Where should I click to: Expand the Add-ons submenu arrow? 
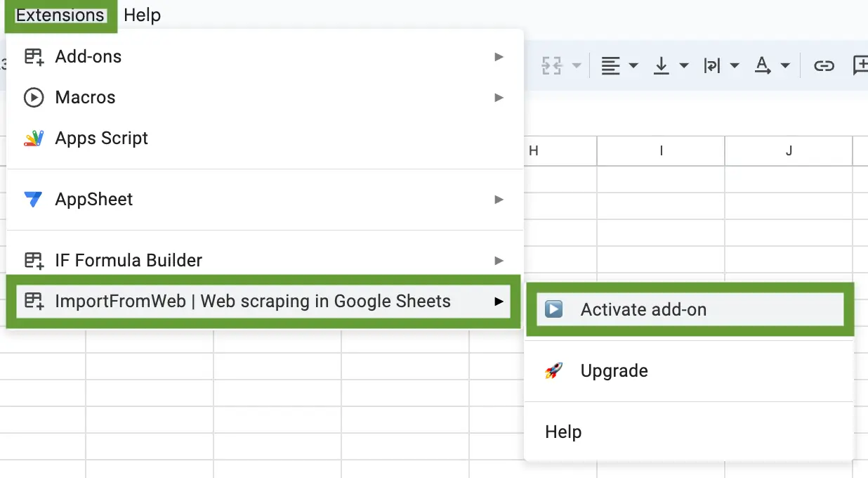[499, 56]
